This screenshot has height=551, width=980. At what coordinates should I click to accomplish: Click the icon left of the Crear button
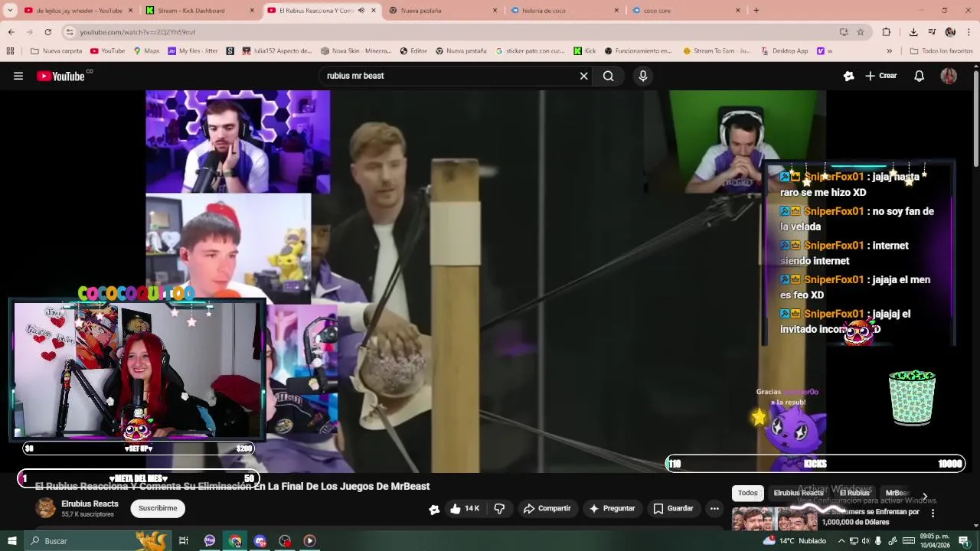point(848,76)
